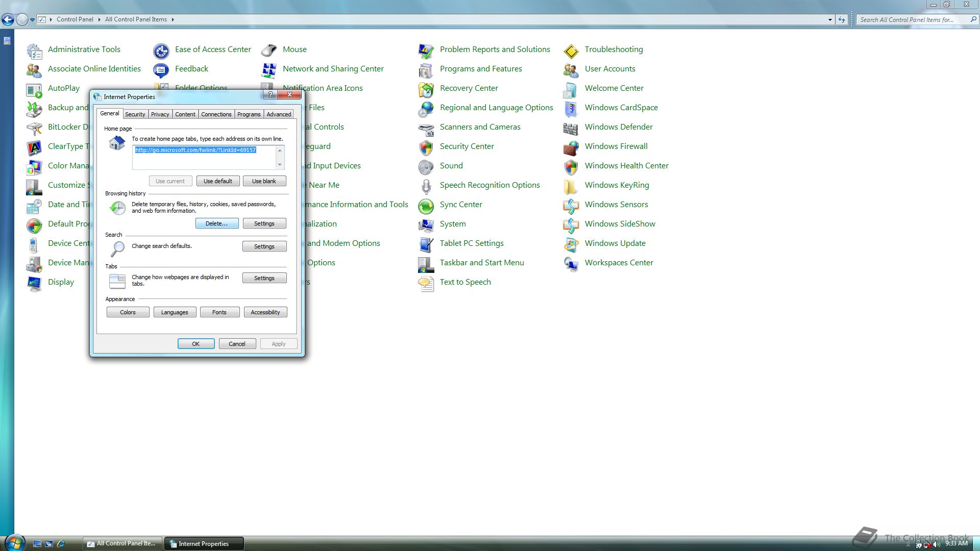This screenshot has height=551, width=980.
Task: Click the home page box scroll down arrow
Action: tap(280, 165)
